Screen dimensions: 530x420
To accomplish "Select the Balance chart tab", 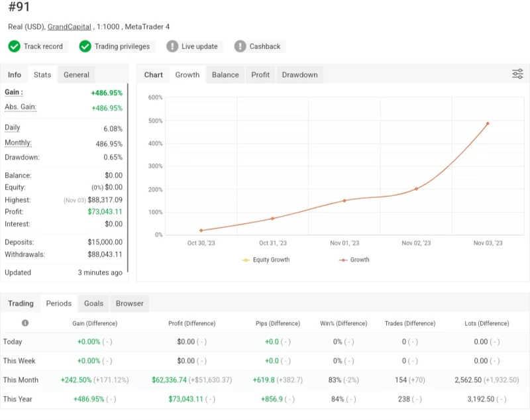I will (x=225, y=75).
